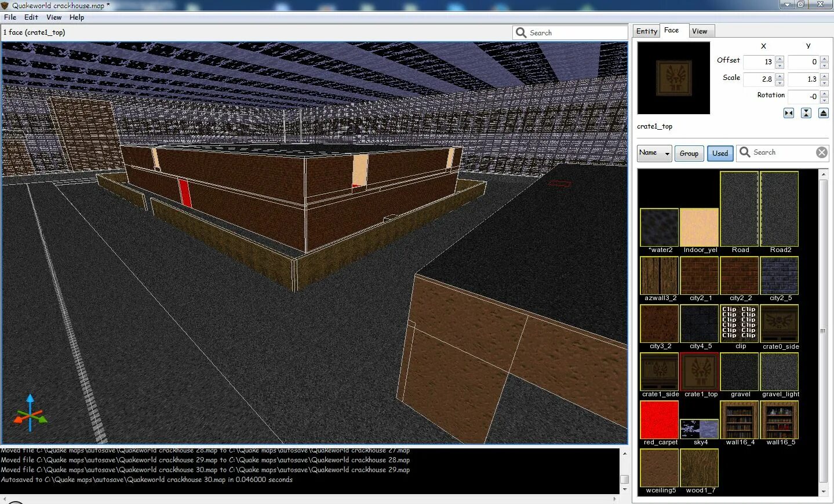This screenshot has width=834, height=504.
Task: Toggle the Used texture filter
Action: click(720, 153)
